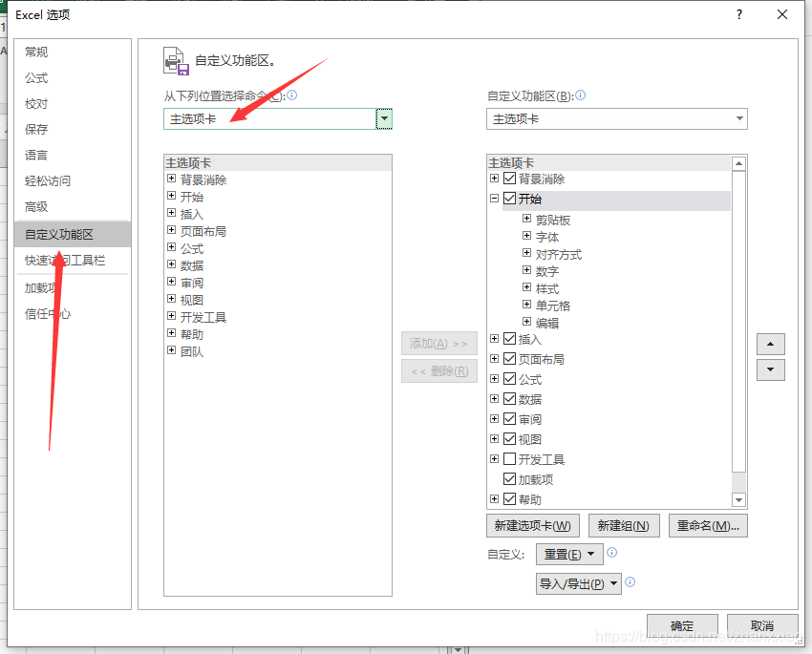
Task: Select 视图 in the left list
Action: click(192, 300)
